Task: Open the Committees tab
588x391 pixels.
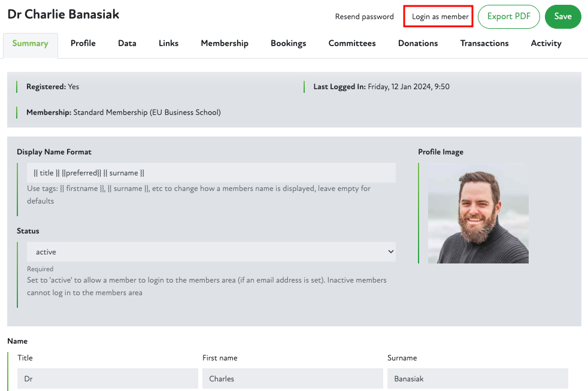Action: (352, 44)
